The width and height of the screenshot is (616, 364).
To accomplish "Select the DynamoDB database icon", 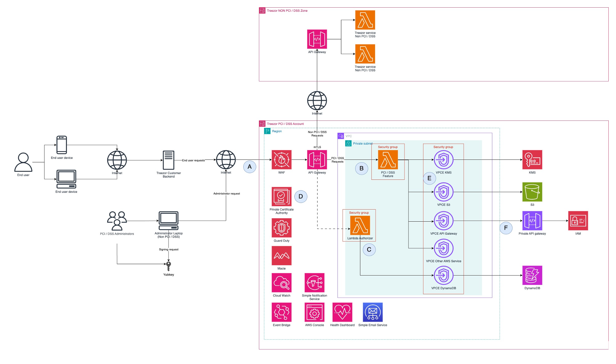I will [x=532, y=276].
